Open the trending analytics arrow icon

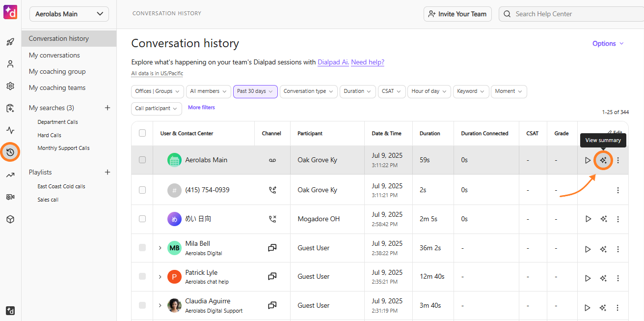pyautogui.click(x=10, y=175)
